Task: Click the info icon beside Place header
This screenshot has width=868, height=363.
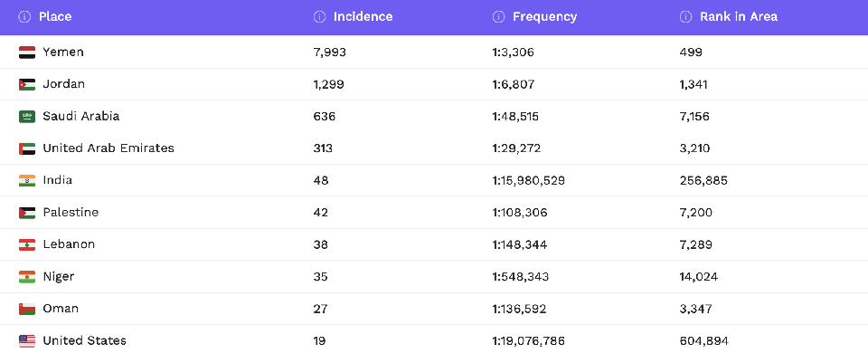Action: (x=24, y=17)
